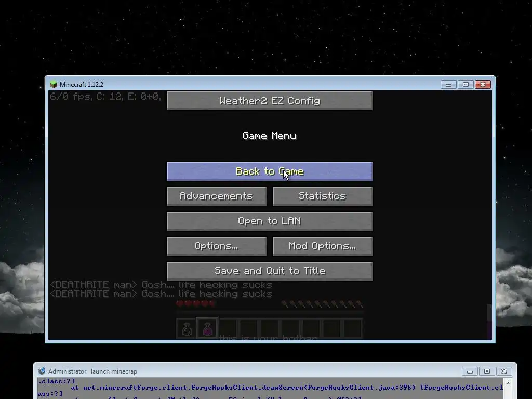
Task: Click second DEATHRITE man chat message
Action: click(x=161, y=294)
